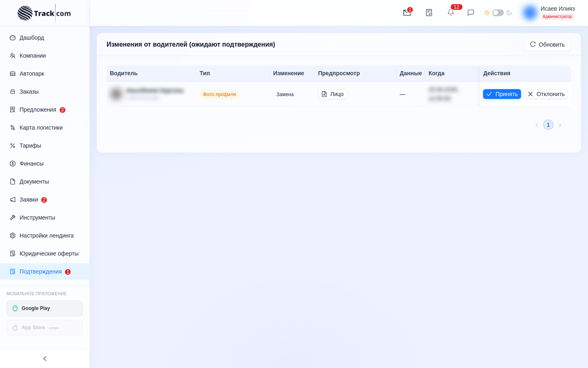Open the chat messages icon
Image resolution: width=588 pixels, height=368 pixels.
pos(471,13)
